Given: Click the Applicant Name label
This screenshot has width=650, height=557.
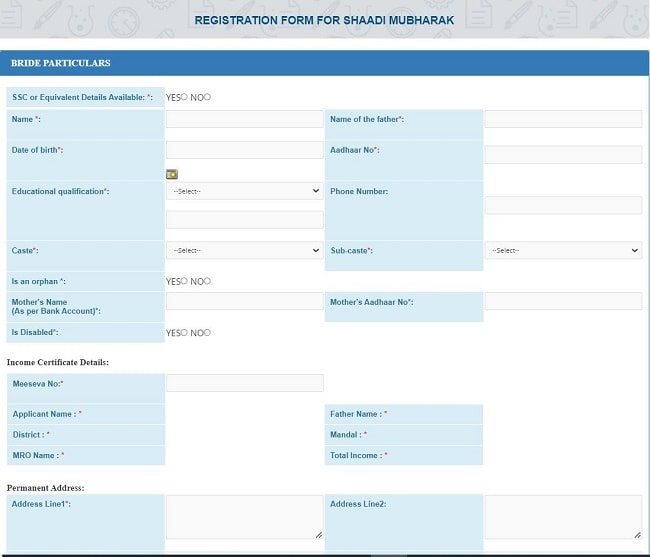Looking at the screenshot, I should point(47,414).
